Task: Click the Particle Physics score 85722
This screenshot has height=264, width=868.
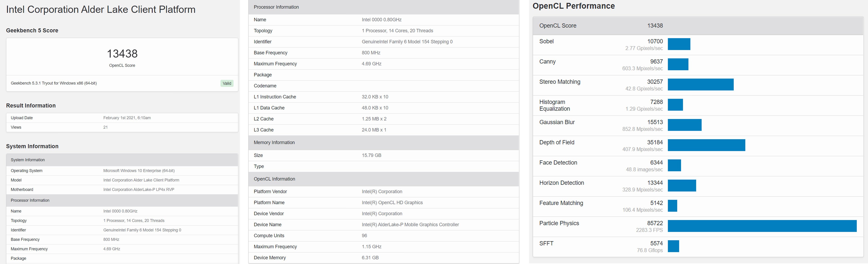Action: click(x=655, y=223)
